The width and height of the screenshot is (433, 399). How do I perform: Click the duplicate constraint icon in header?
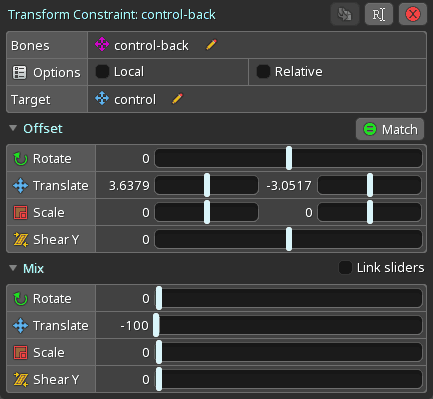click(x=345, y=14)
